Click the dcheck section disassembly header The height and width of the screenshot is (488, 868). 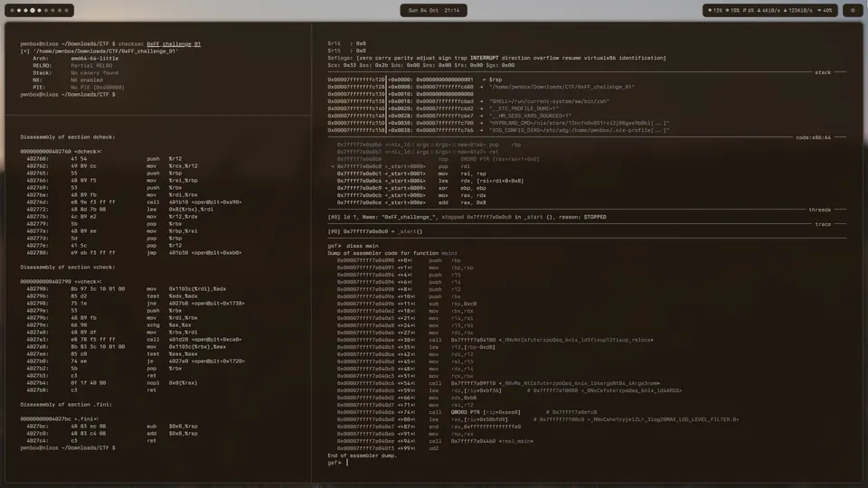68,136
